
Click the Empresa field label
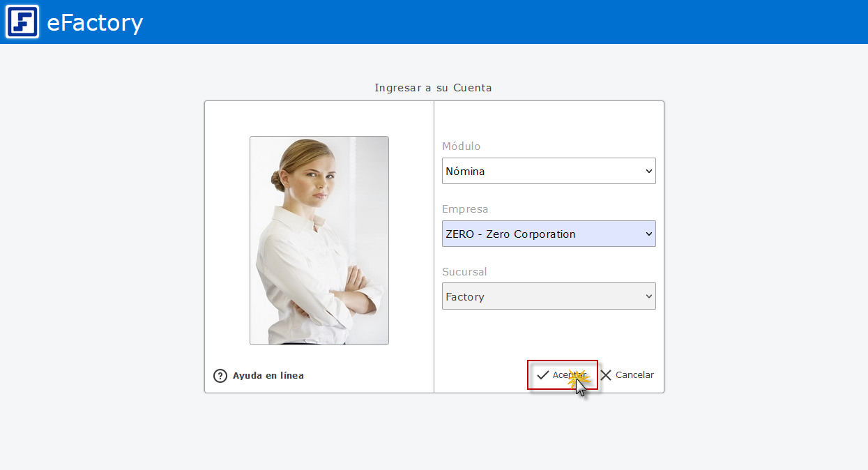465,209
